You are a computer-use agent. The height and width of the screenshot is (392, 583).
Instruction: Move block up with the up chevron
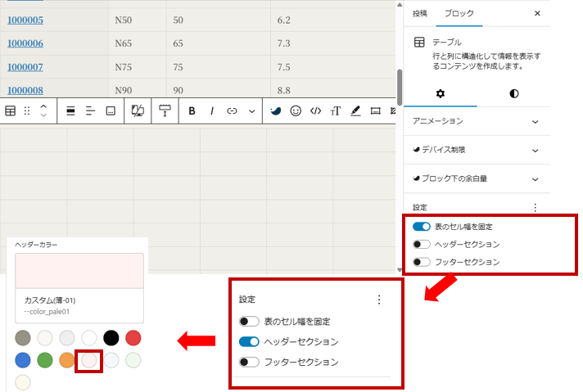tap(43, 106)
